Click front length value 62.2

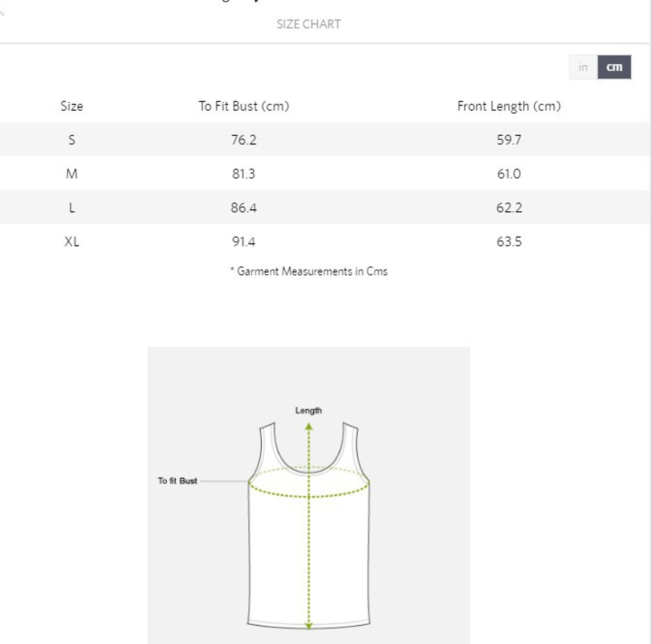[x=509, y=208]
